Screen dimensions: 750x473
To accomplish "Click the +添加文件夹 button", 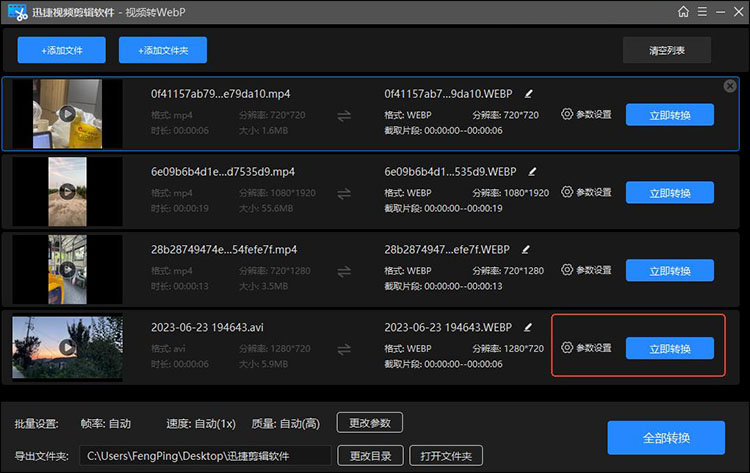I will tap(163, 50).
